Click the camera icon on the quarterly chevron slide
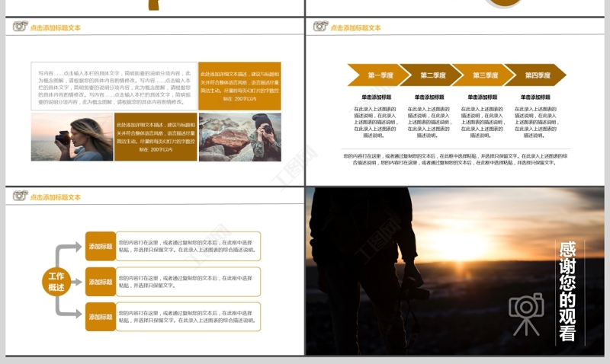The image size is (610, 364). point(320,27)
